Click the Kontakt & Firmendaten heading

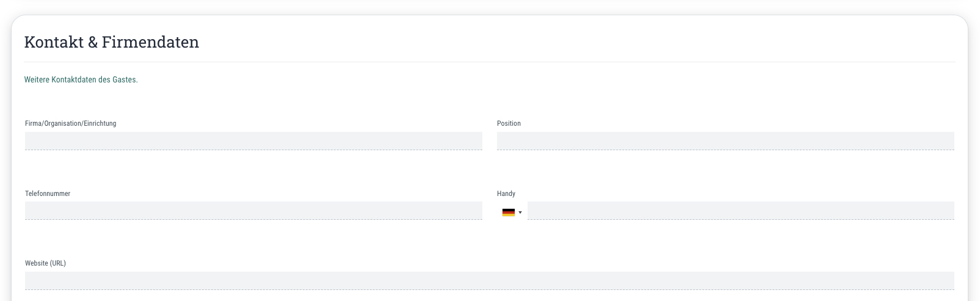112,42
